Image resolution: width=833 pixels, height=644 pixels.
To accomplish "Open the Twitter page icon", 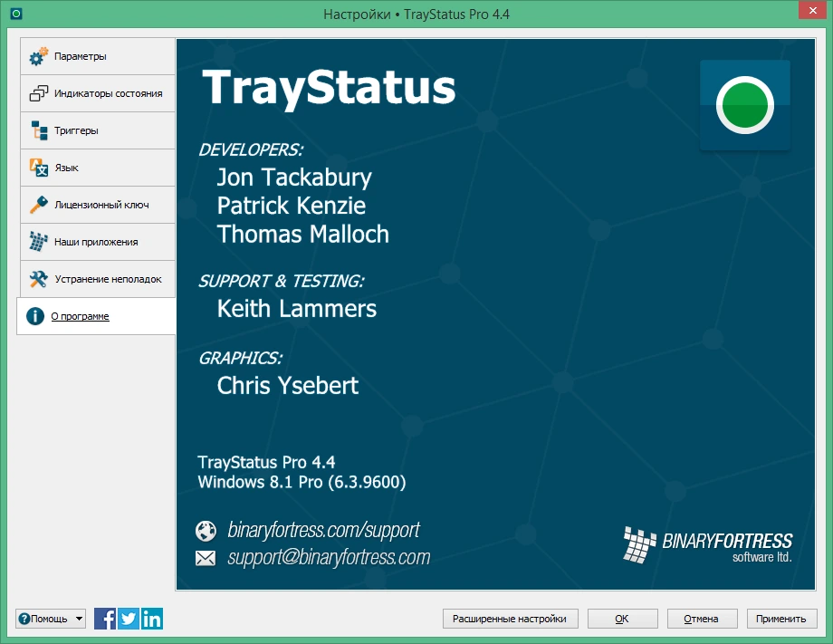I will point(129,619).
